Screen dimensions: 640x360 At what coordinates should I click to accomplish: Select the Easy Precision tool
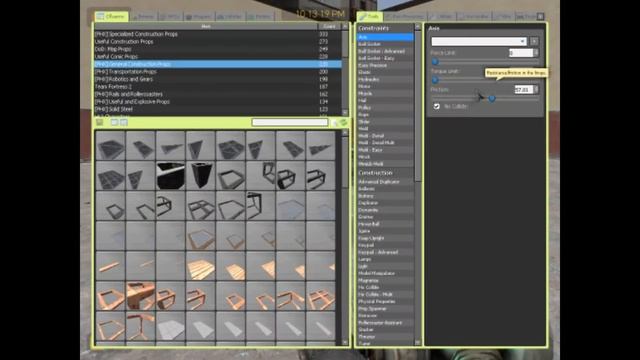[x=385, y=65]
